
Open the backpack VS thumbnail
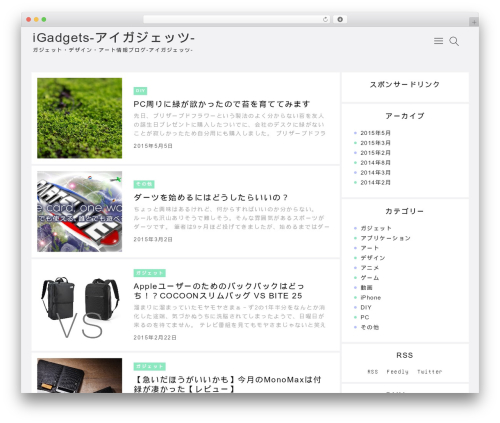tap(80, 305)
